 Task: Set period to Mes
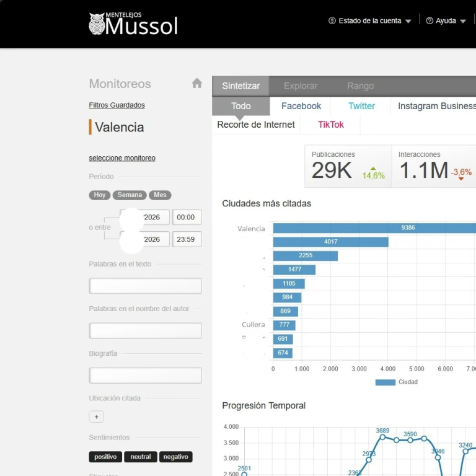coord(160,195)
